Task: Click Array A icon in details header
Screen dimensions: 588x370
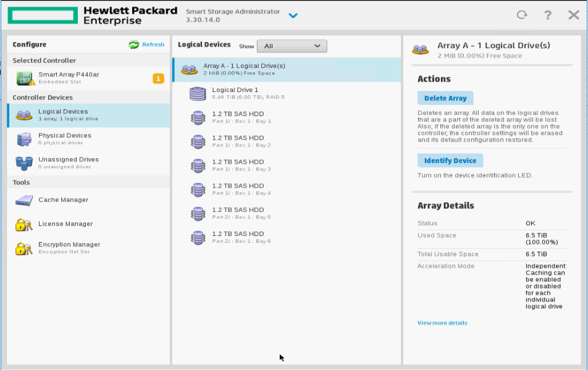Action: (x=420, y=49)
